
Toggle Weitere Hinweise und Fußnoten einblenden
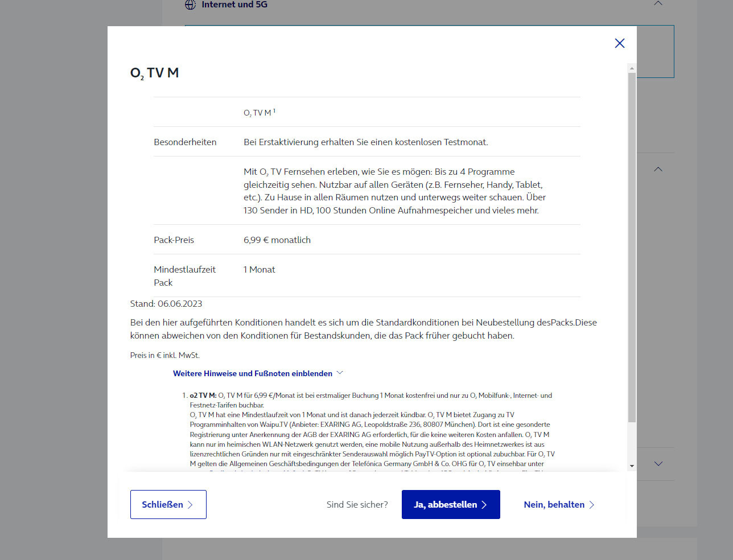[x=258, y=373]
